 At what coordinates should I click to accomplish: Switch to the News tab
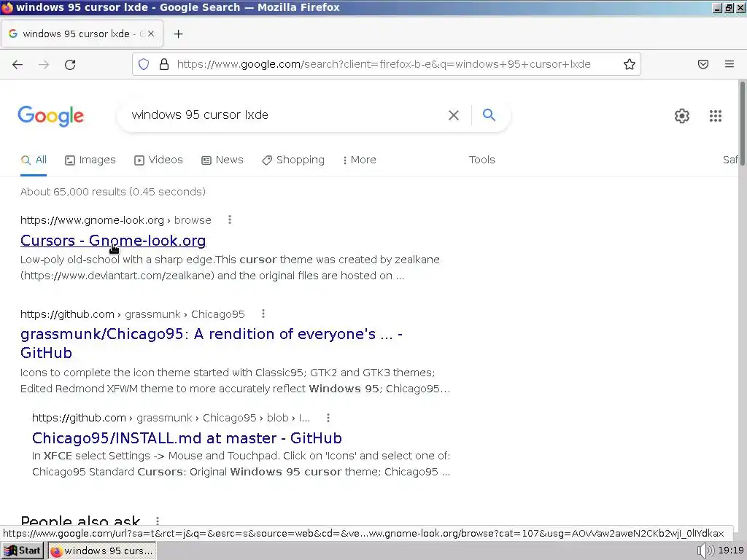coord(222,160)
